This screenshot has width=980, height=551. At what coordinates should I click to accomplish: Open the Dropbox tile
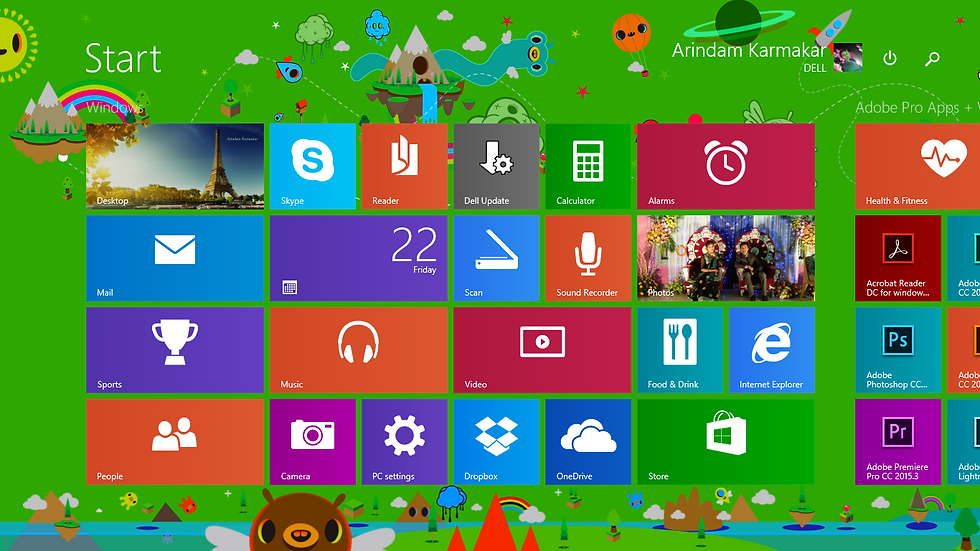[496, 442]
